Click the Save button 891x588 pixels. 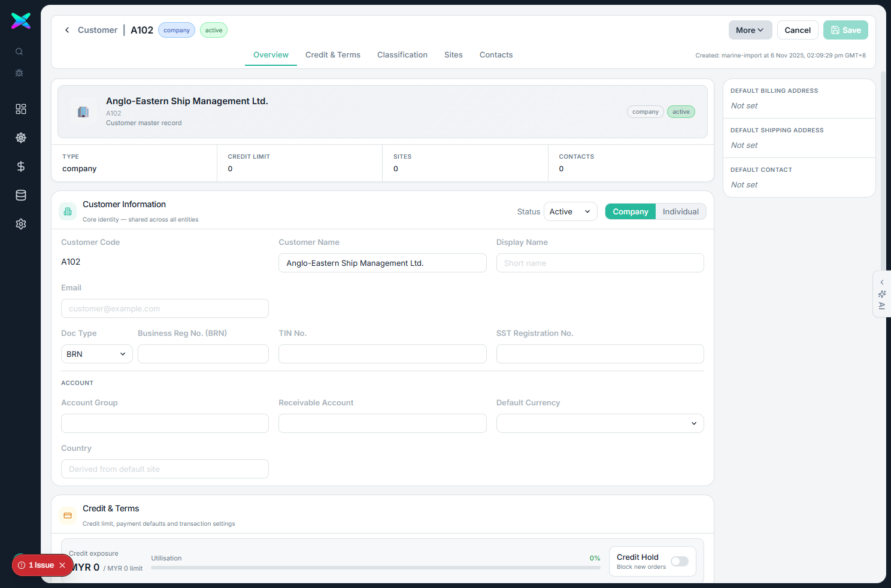(845, 30)
